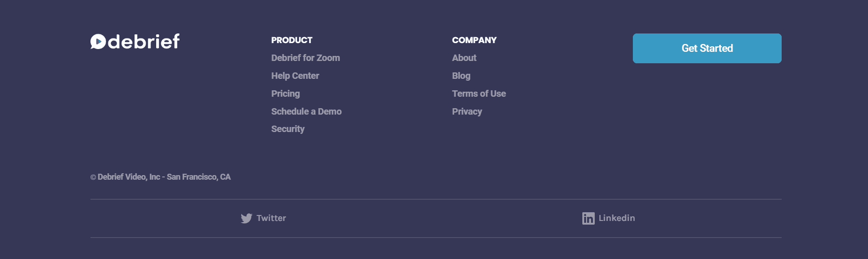Visit the About page

pos(464,58)
